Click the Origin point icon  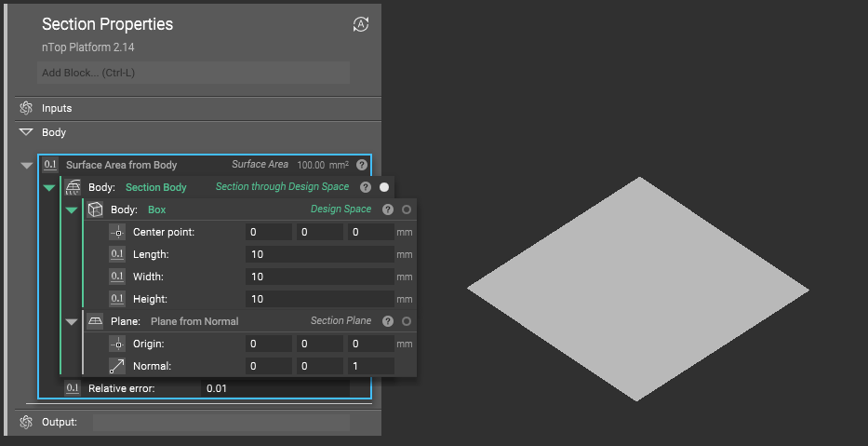(x=117, y=344)
